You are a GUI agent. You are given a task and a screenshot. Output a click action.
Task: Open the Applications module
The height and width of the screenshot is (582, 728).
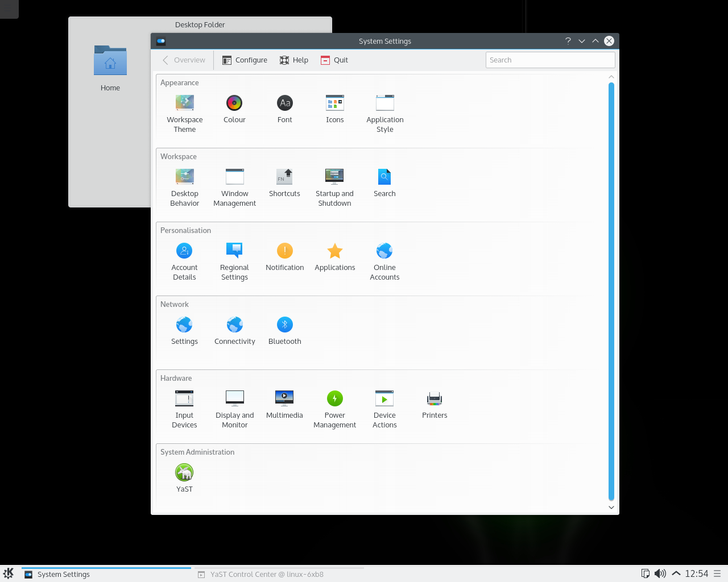pyautogui.click(x=335, y=257)
